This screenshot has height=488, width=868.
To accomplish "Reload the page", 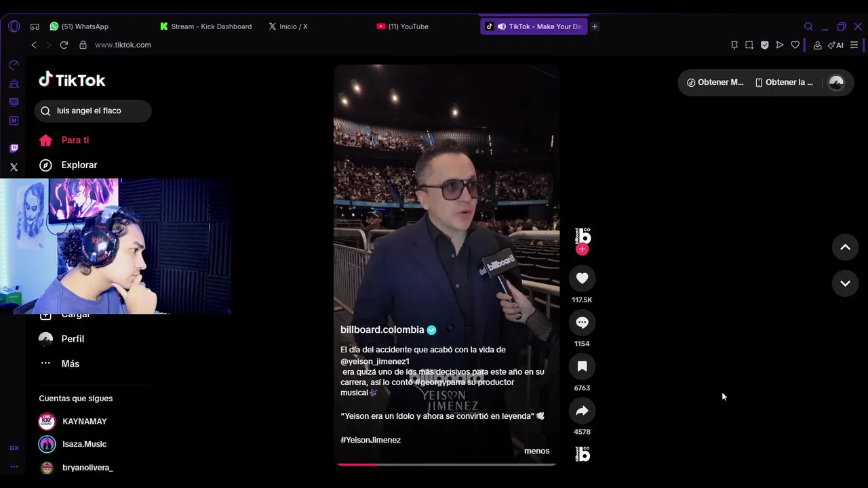I will tap(64, 45).
